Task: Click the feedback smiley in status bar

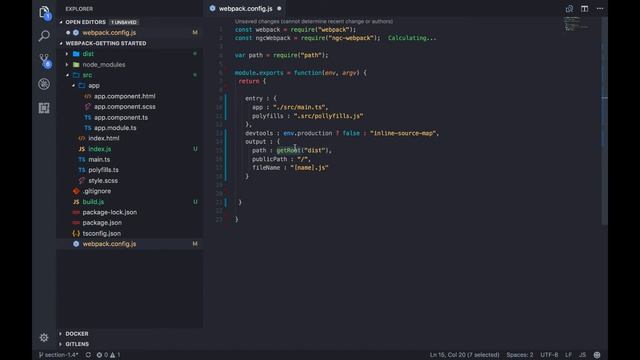Action: (597, 355)
